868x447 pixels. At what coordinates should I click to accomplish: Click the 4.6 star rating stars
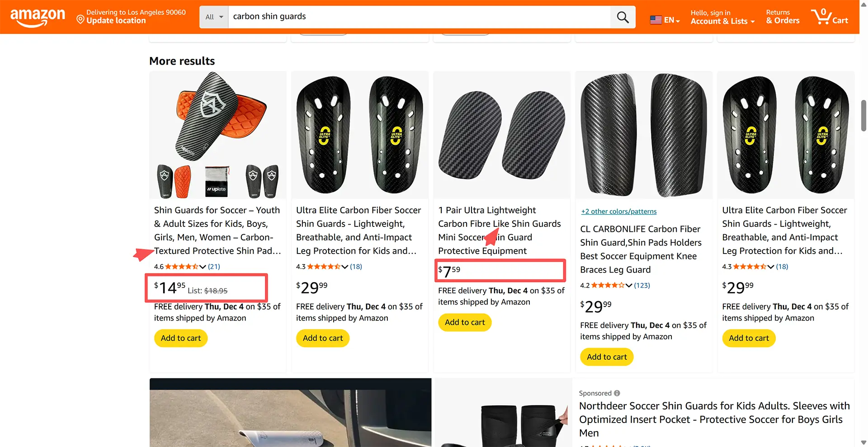[x=181, y=267]
